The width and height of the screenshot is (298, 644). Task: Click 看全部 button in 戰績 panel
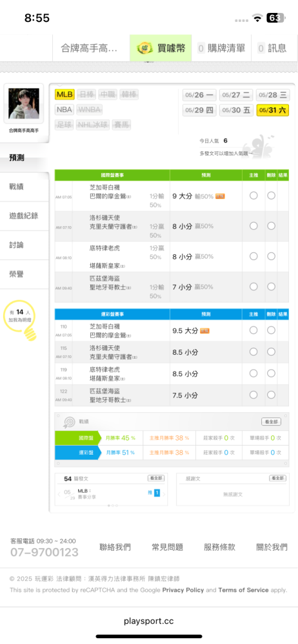click(x=272, y=422)
